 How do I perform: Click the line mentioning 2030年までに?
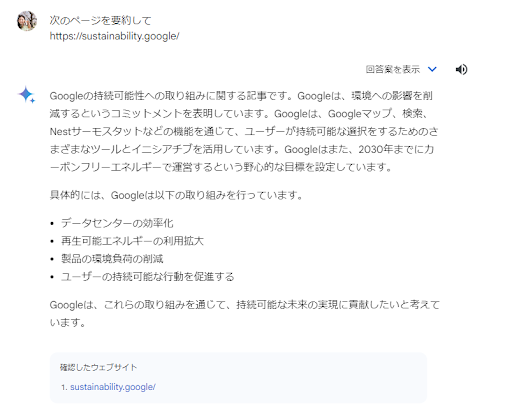point(242,149)
